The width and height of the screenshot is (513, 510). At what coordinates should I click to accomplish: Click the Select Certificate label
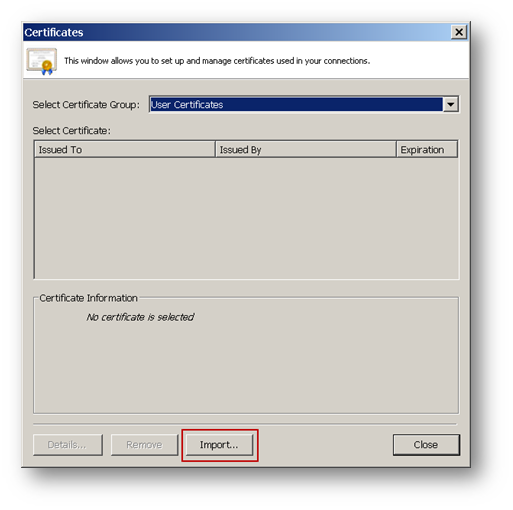click(x=72, y=131)
